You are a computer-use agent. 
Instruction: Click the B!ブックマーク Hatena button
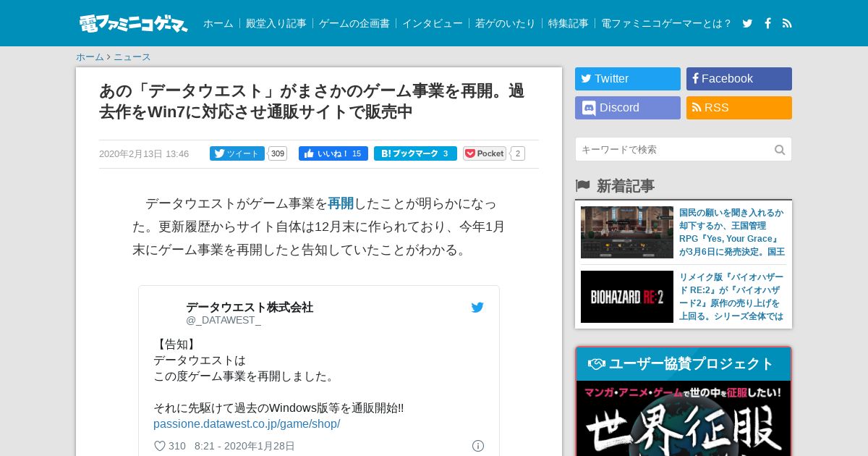[415, 153]
